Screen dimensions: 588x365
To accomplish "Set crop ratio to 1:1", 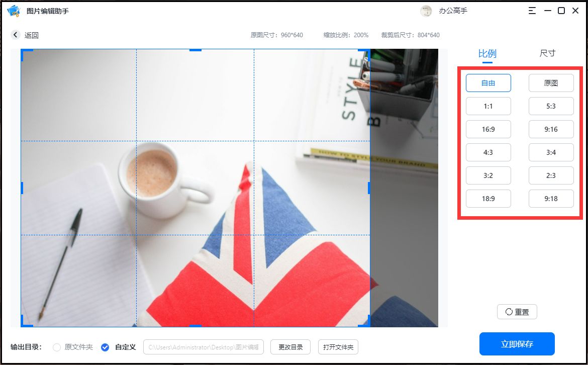I will 488,106.
